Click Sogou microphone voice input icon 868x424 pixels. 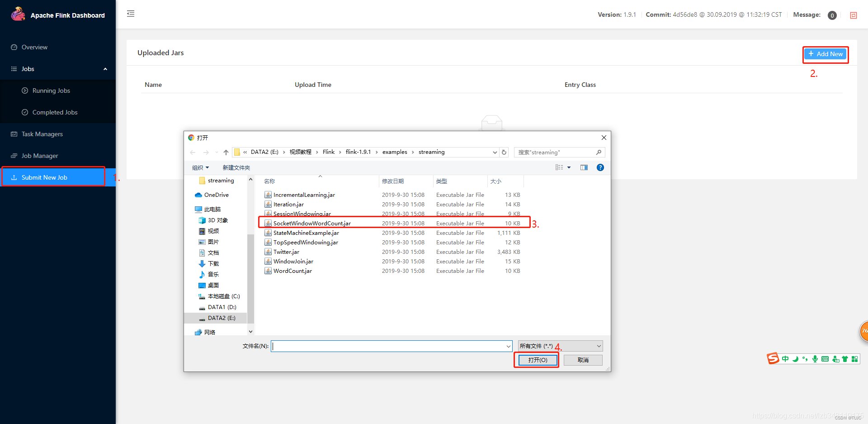(x=815, y=359)
